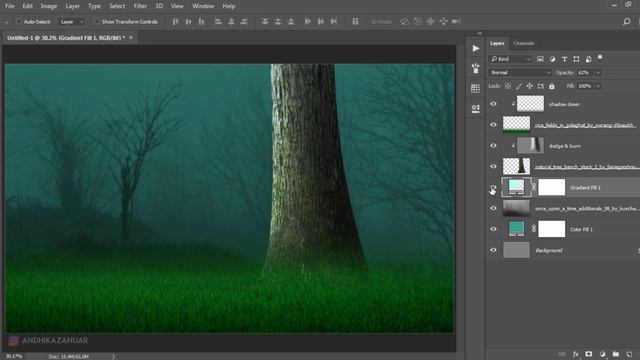This screenshot has width=640, height=360.
Task: Open the Kind filter dropdown
Action: tap(510, 59)
